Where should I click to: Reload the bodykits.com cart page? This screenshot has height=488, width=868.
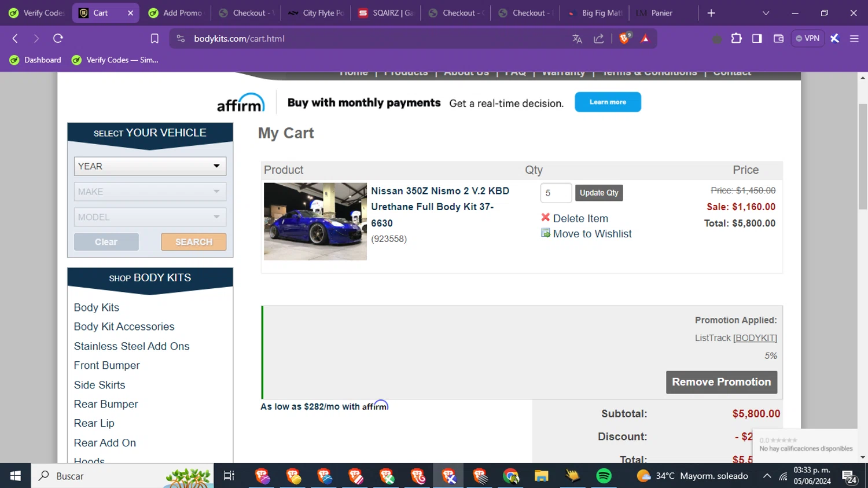point(58,39)
